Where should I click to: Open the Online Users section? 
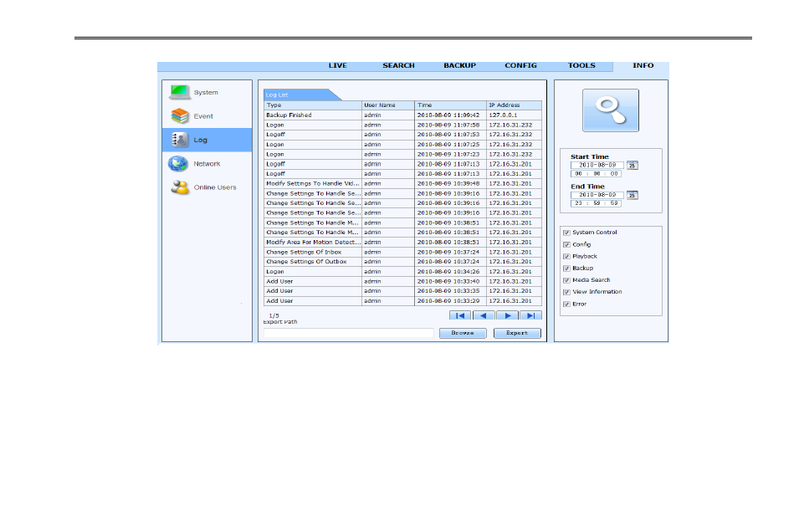[207, 187]
